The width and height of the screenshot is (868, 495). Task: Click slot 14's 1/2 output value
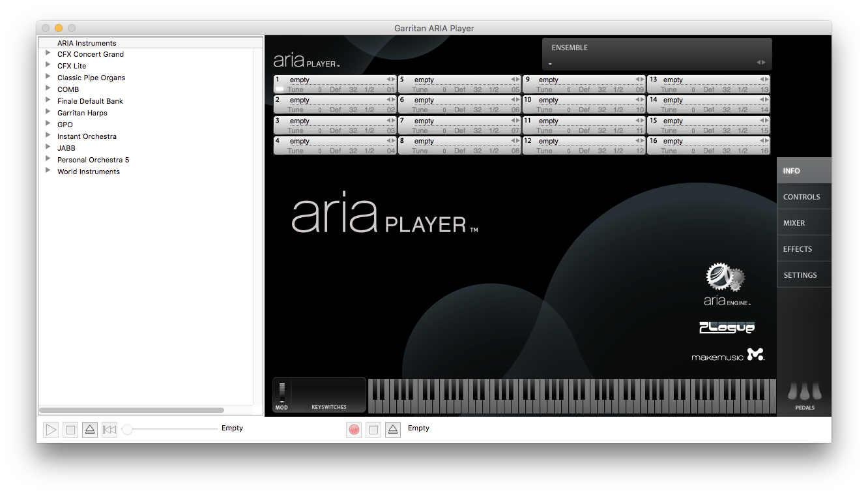(x=743, y=110)
